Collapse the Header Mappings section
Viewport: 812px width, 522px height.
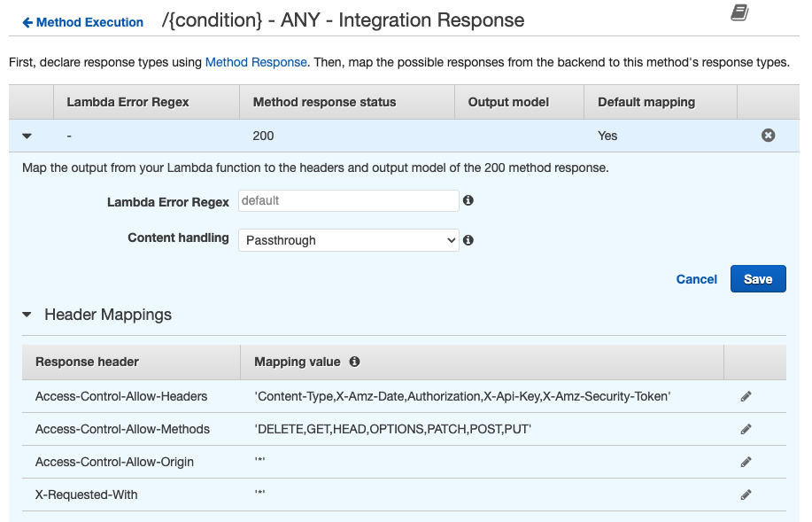27,315
